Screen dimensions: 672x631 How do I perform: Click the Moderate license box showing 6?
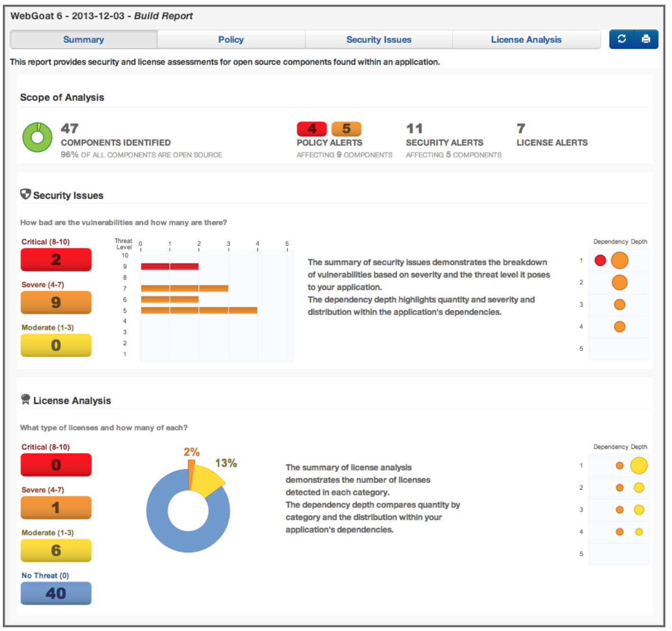(x=56, y=551)
